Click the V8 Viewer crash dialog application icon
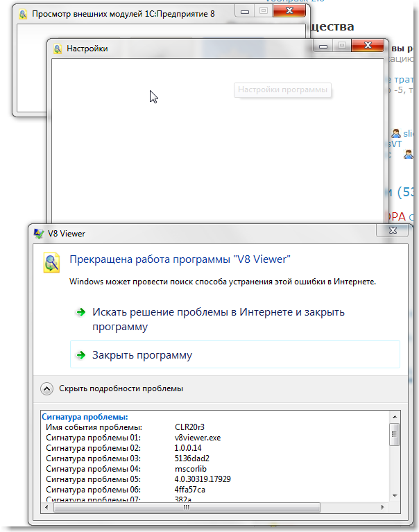Image resolution: width=419 pixels, height=532 pixels. 51,263
